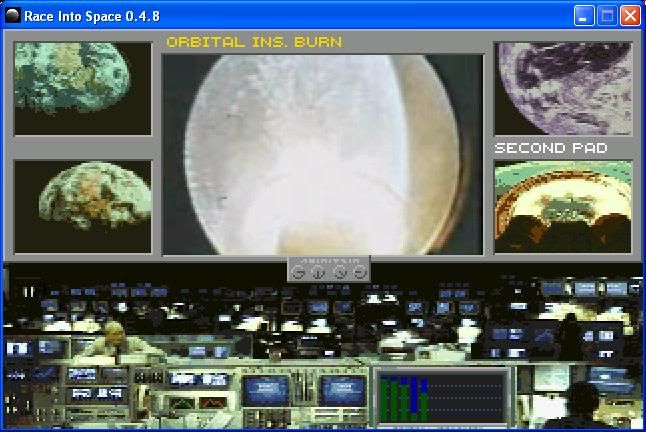Click the central mission video of the Moon
Image resolution: width=646 pixels, height=432 pixels.
click(x=323, y=155)
